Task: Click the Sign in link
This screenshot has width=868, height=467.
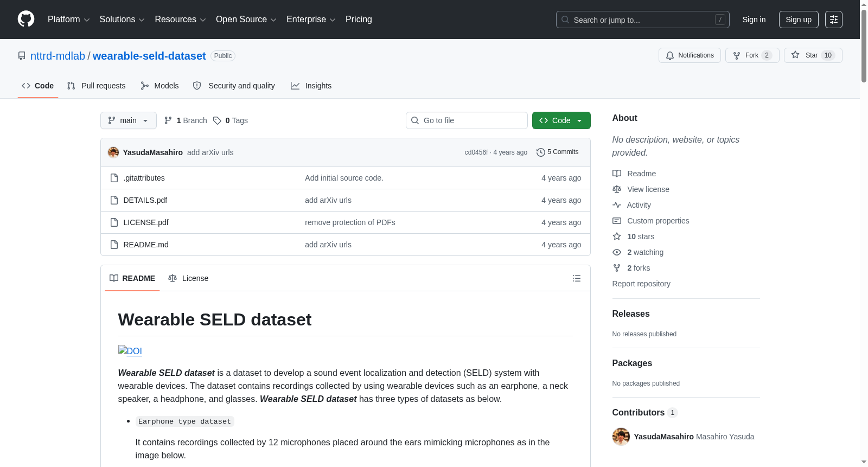Action: coord(754,20)
